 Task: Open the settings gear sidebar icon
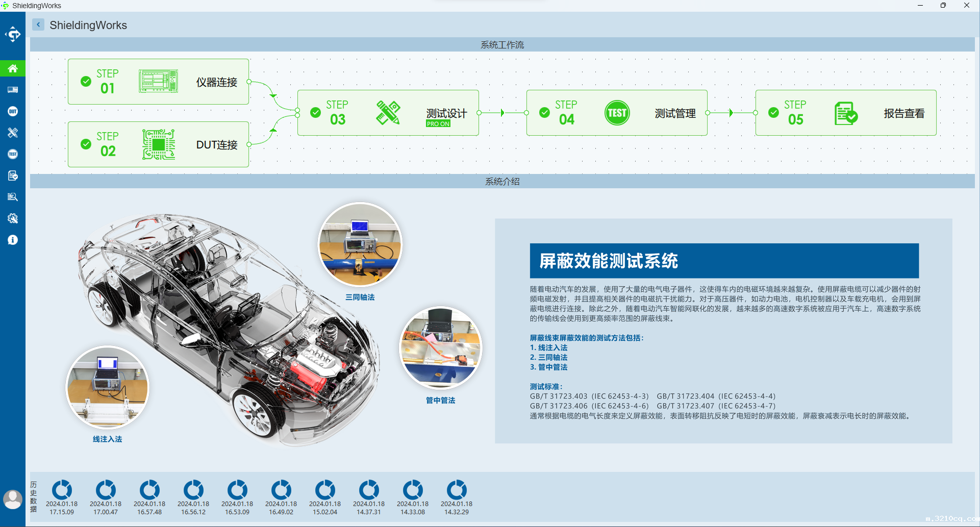pos(13,218)
